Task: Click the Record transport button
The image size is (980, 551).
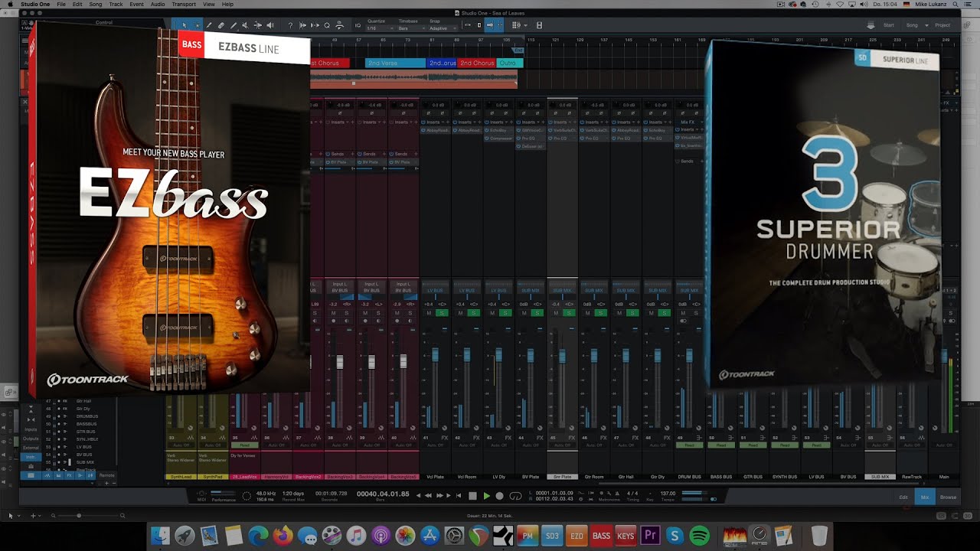Action: pos(500,496)
